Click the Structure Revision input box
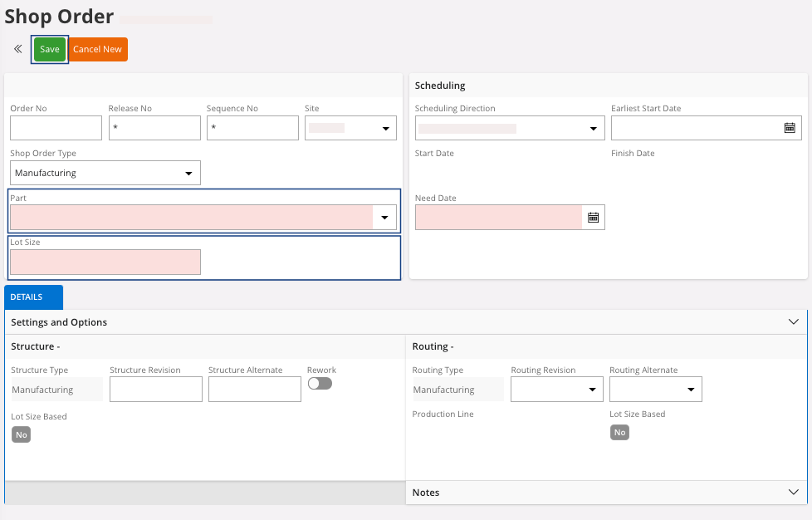This screenshot has width=812, height=520. tap(156, 390)
